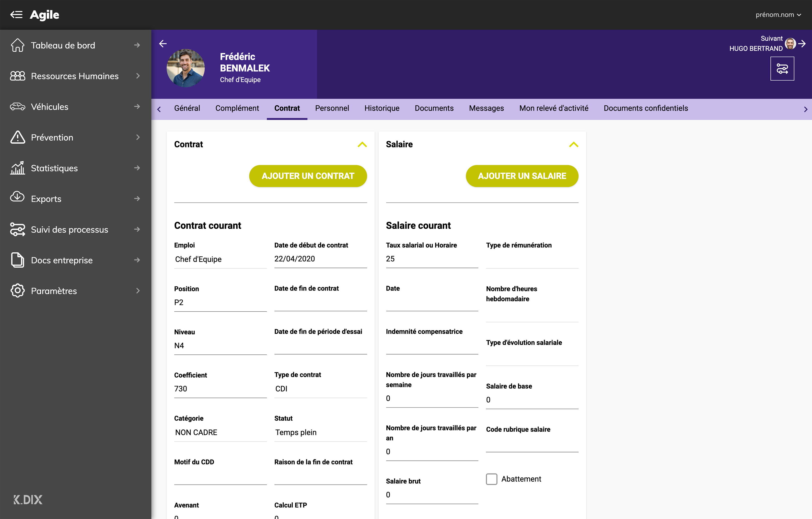The width and height of the screenshot is (812, 519).
Task: Click the Tableau de bord home icon
Action: coord(18,45)
